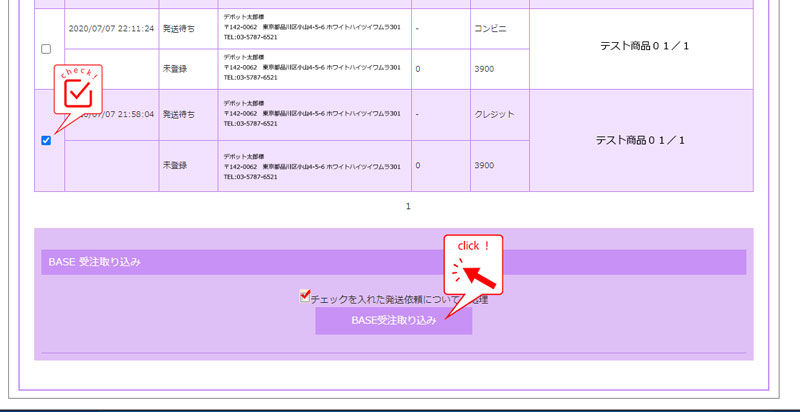Select the 2020/07/07 22:11:24 date cell
The height and width of the screenshot is (412, 800).
[111, 28]
